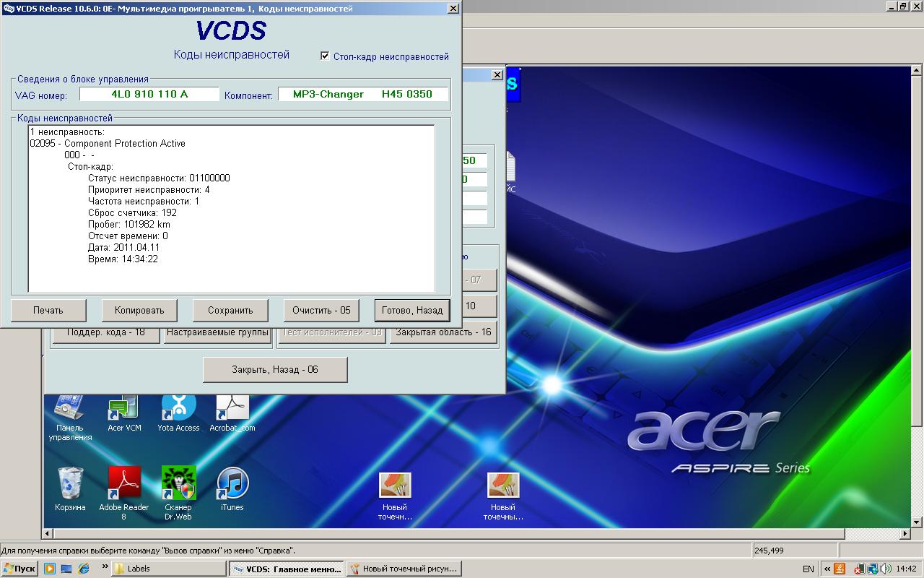Screen dimensions: 924x578
Task: Open the Dr.Web scanner shortcut
Action: pyautogui.click(x=178, y=483)
